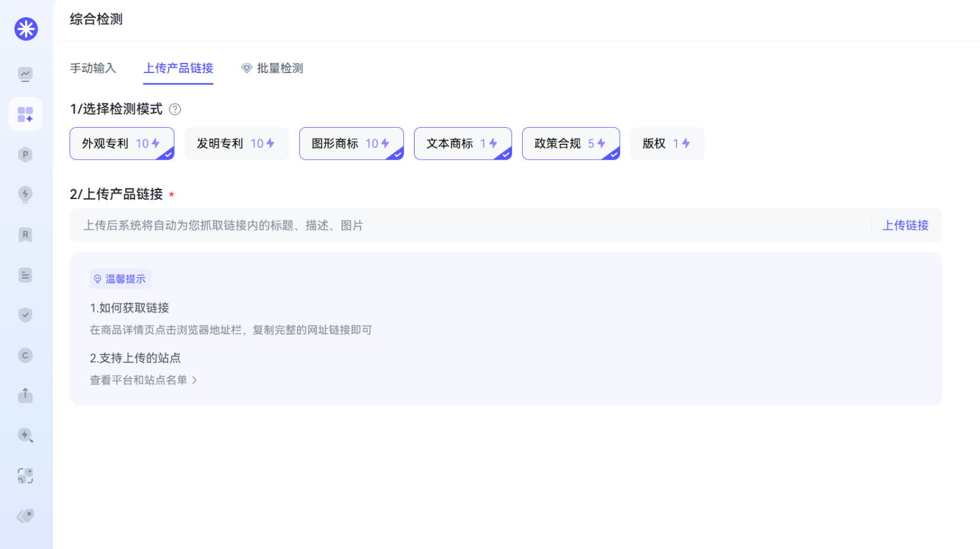
Task: Select the highlighted four-square sparkle sidebar icon
Action: 26,114
